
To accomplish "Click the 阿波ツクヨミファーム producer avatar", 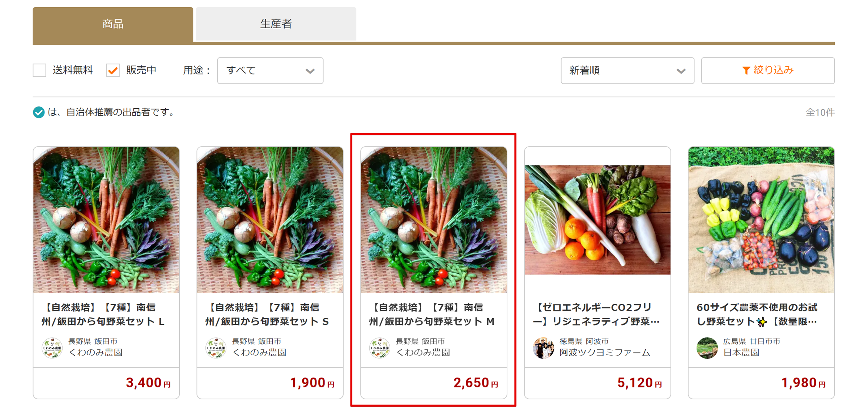I will (544, 348).
